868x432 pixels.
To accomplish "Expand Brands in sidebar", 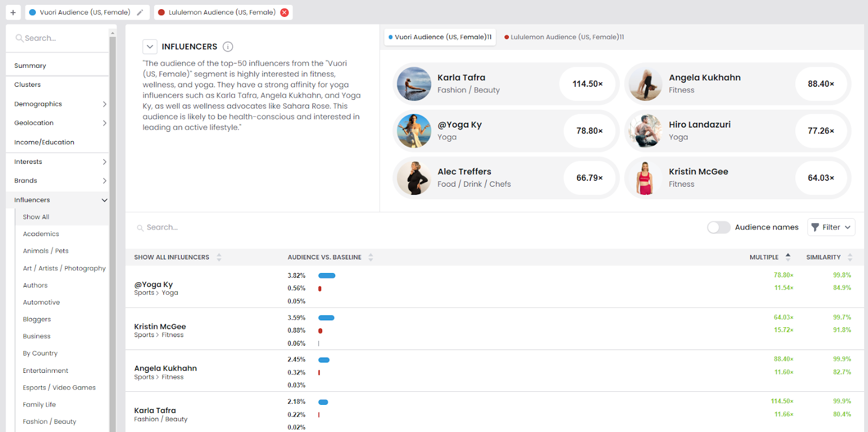I will (105, 181).
